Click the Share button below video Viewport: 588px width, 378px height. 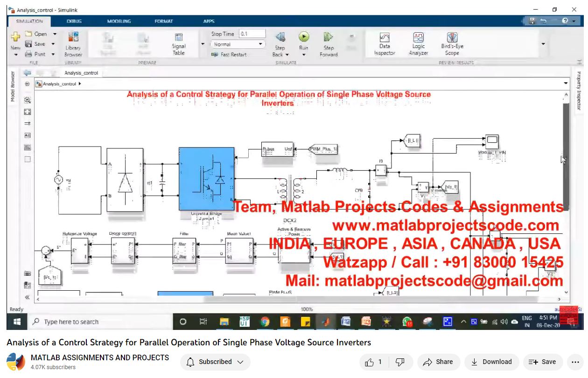(438, 362)
